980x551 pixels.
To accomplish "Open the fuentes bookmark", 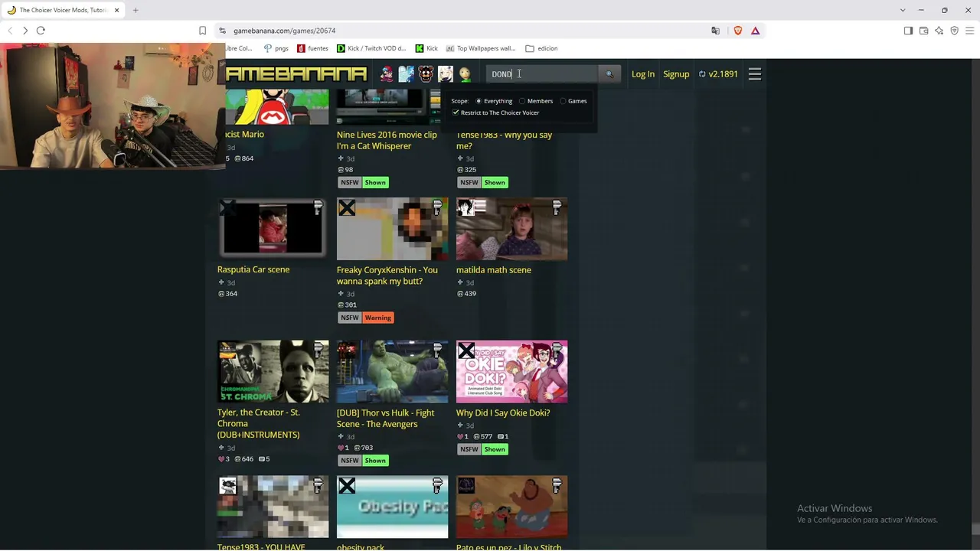I will tap(312, 48).
